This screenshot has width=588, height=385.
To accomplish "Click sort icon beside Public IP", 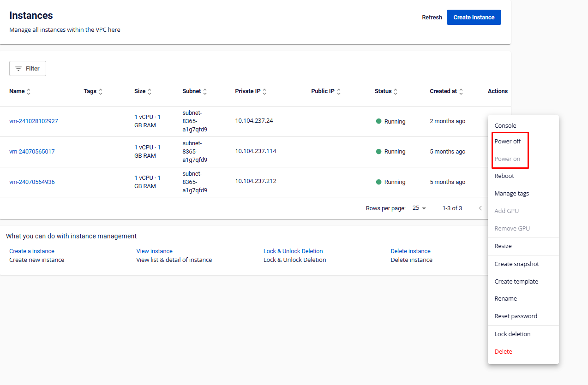I will point(339,92).
